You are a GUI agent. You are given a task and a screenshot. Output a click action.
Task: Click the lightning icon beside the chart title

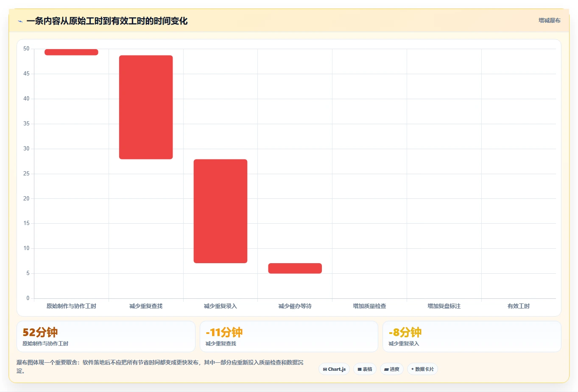(x=20, y=21)
